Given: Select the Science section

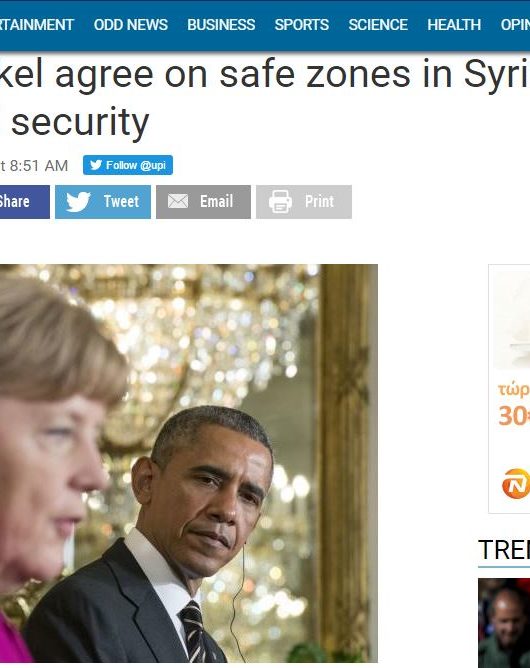Looking at the screenshot, I should click(x=378, y=25).
